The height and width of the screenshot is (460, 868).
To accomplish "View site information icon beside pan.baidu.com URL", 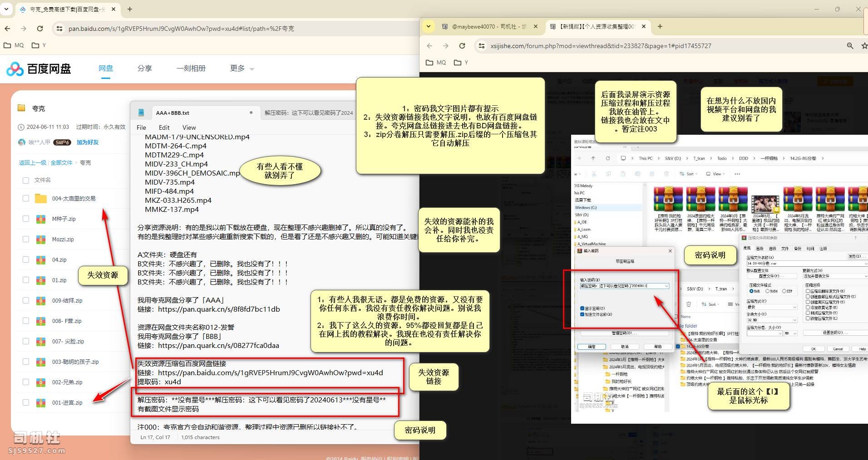I will pyautogui.click(x=59, y=29).
